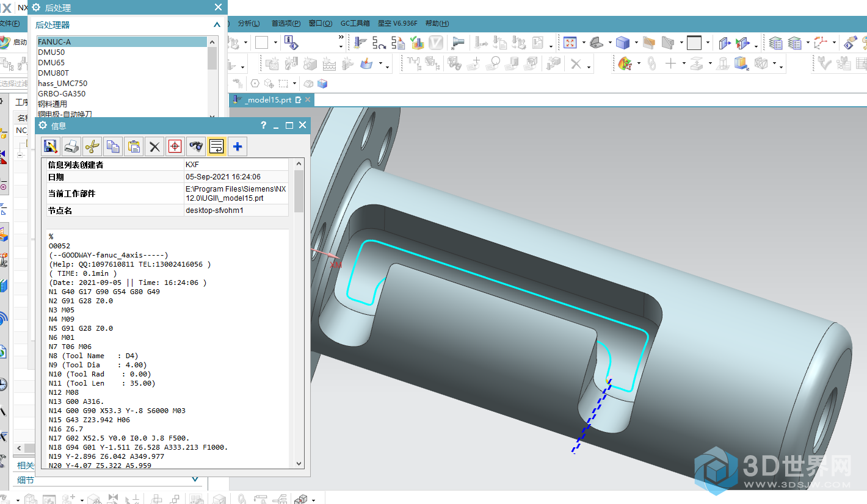This screenshot has height=504, width=867.
Task: Collapse the 后处理器 section chevron
Action: (x=217, y=25)
